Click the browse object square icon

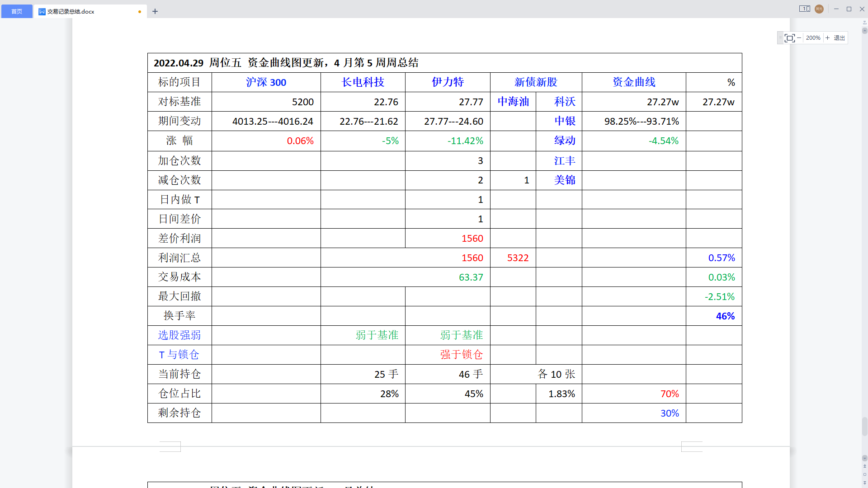(864, 474)
